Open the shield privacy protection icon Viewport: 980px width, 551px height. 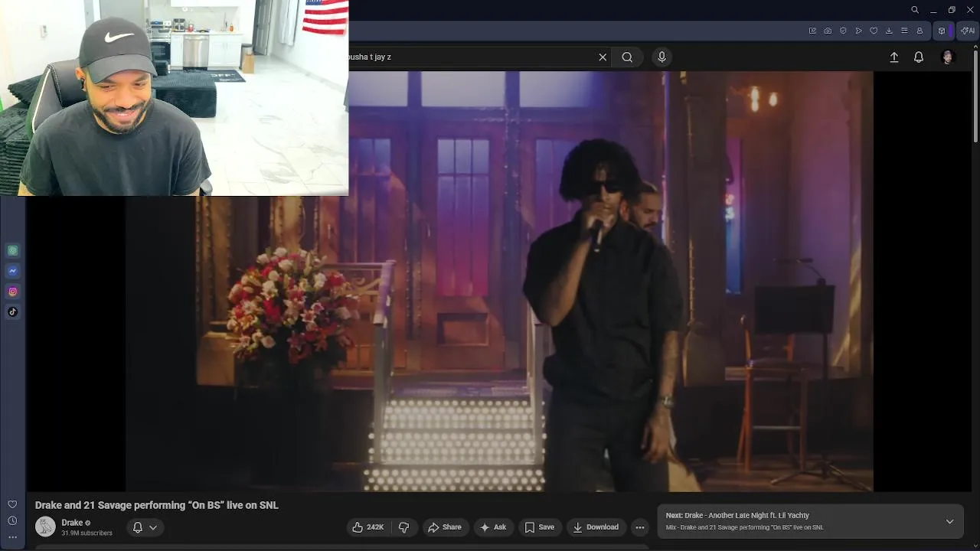pos(843,31)
